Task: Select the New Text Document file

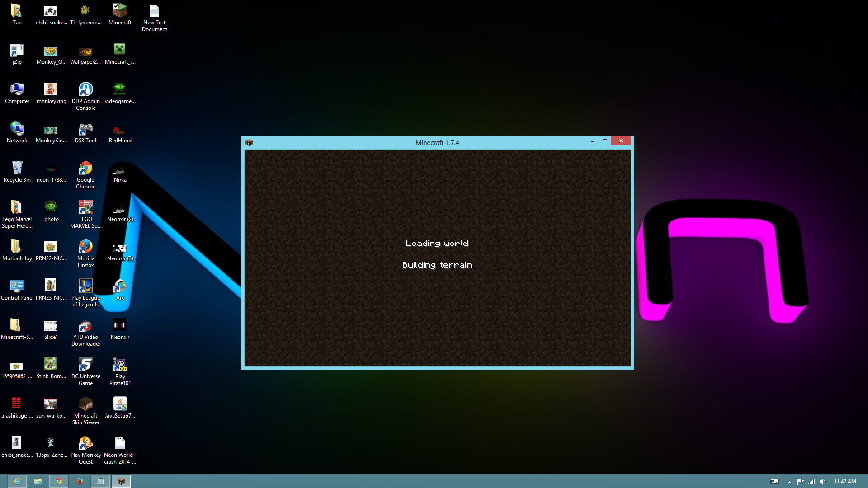Action: click(154, 11)
